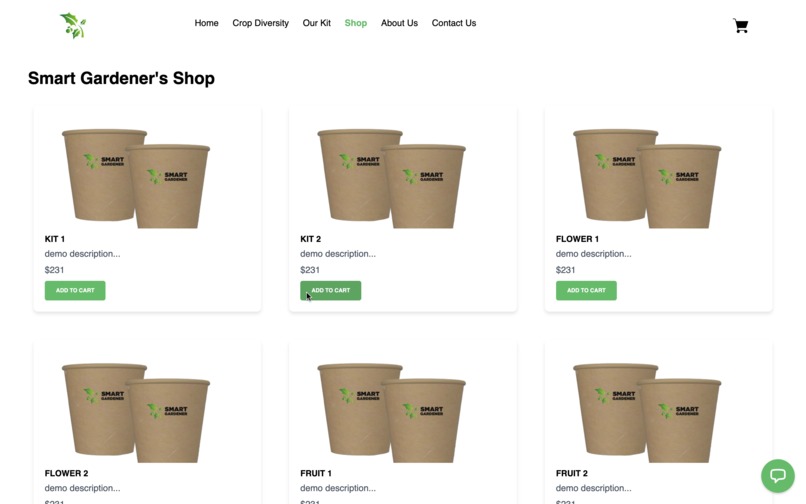This screenshot has width=806, height=504.
Task: Select the Shop nav link
Action: click(355, 23)
